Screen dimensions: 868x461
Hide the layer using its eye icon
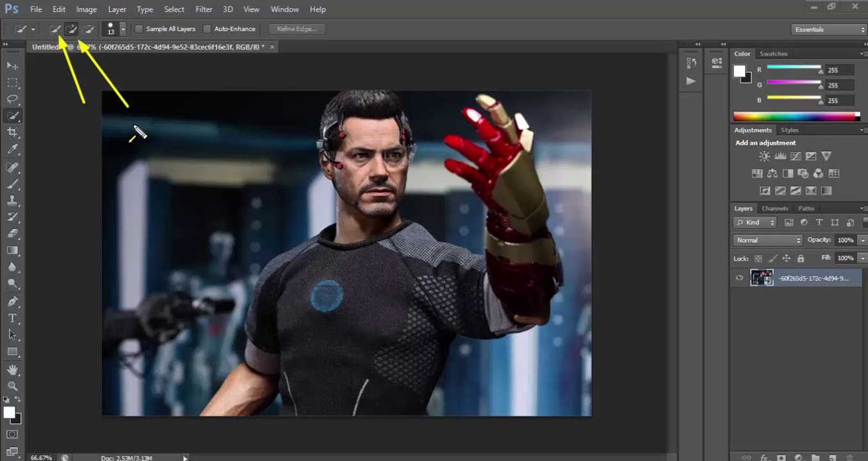point(740,278)
